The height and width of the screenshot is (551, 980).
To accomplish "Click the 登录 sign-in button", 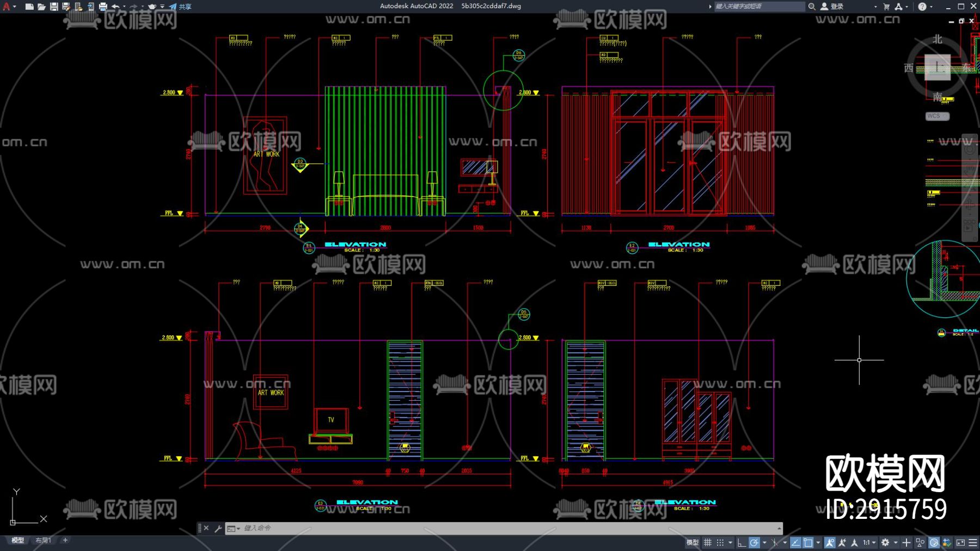I will click(832, 7).
